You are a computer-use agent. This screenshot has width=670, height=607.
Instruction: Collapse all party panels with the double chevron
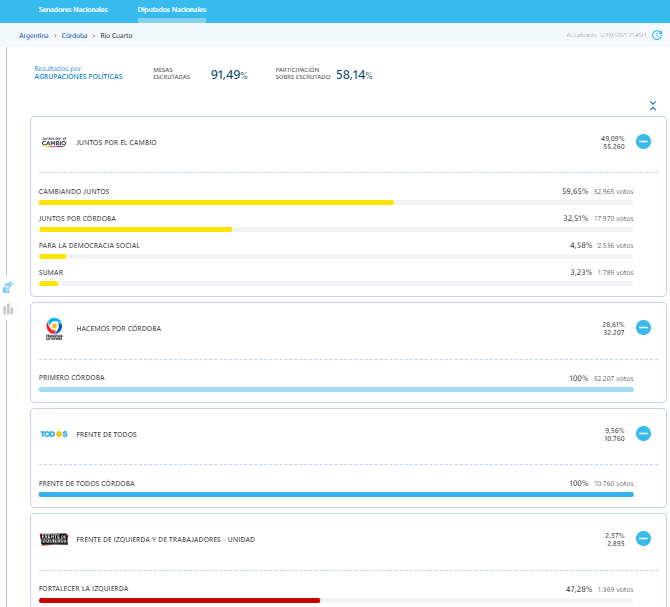pos(653,105)
